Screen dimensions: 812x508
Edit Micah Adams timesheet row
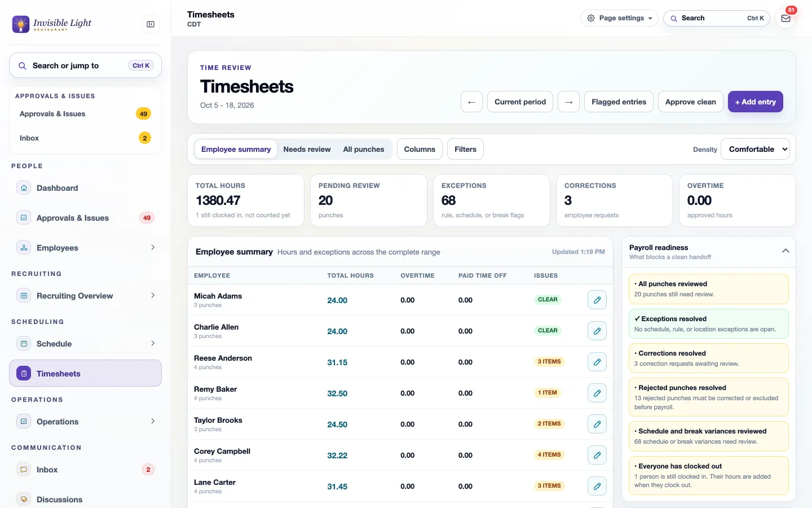(x=597, y=300)
